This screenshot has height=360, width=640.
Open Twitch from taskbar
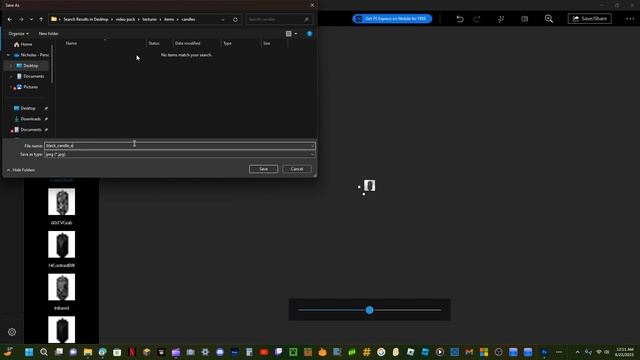(279, 352)
